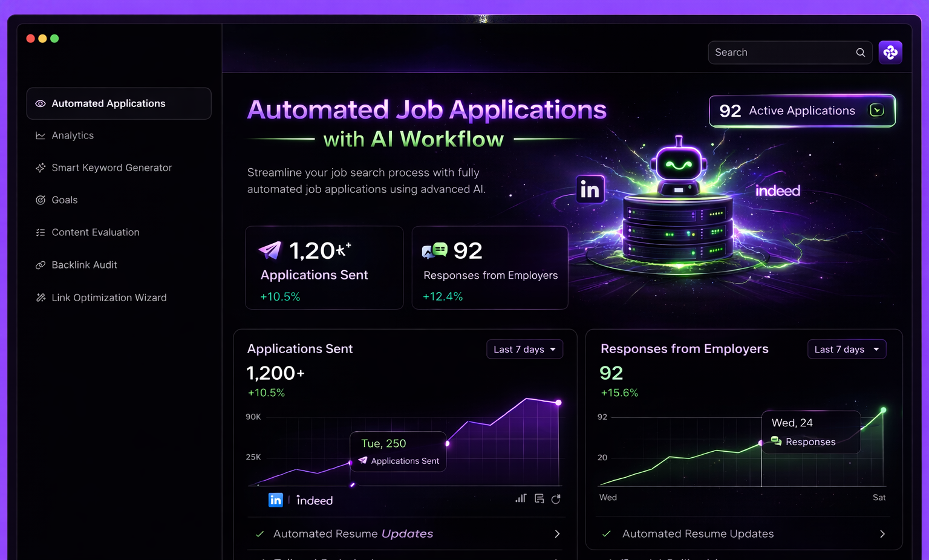Toggle the eye icon on Automated Applications
Screen dimensions: 929x560
click(x=41, y=103)
